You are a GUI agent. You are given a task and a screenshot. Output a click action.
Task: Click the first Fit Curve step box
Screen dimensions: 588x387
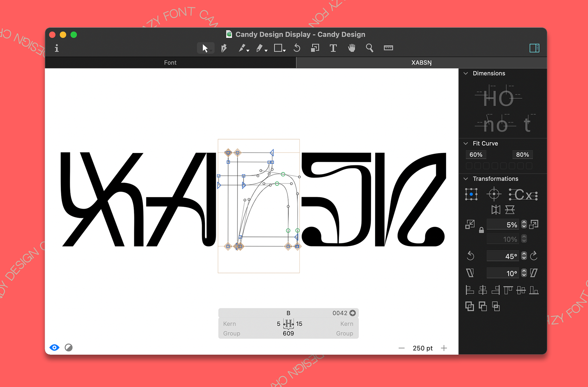point(469,166)
